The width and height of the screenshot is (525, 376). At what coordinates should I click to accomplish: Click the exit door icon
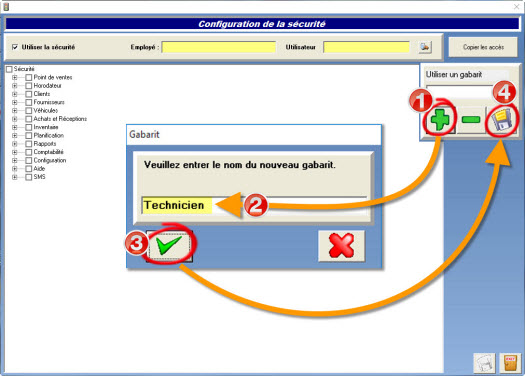click(510, 363)
